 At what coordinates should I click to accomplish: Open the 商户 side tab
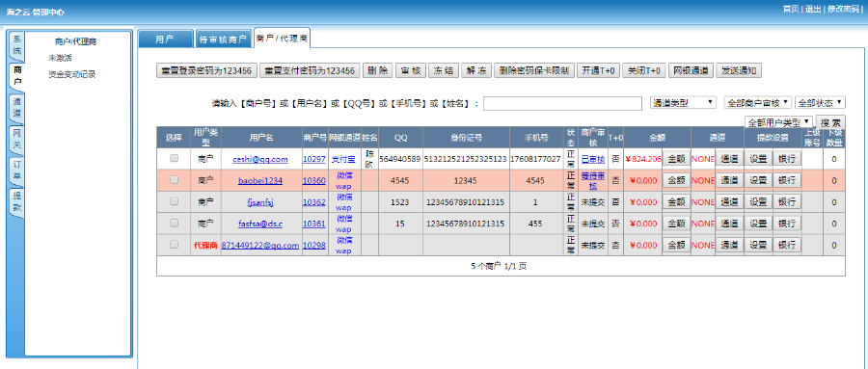(16, 77)
